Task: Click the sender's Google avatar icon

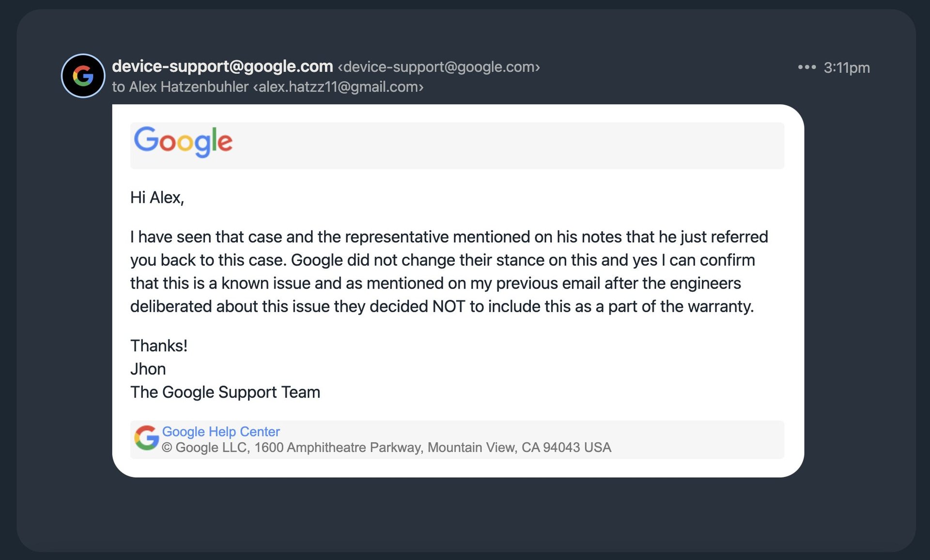Action: [83, 76]
